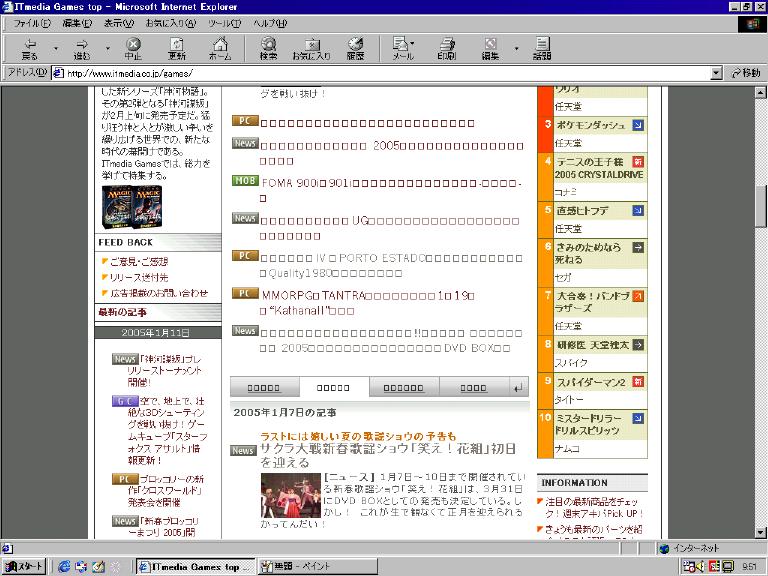Go forward using the 進む button
Screen dimensions: 768x576
click(x=82, y=49)
